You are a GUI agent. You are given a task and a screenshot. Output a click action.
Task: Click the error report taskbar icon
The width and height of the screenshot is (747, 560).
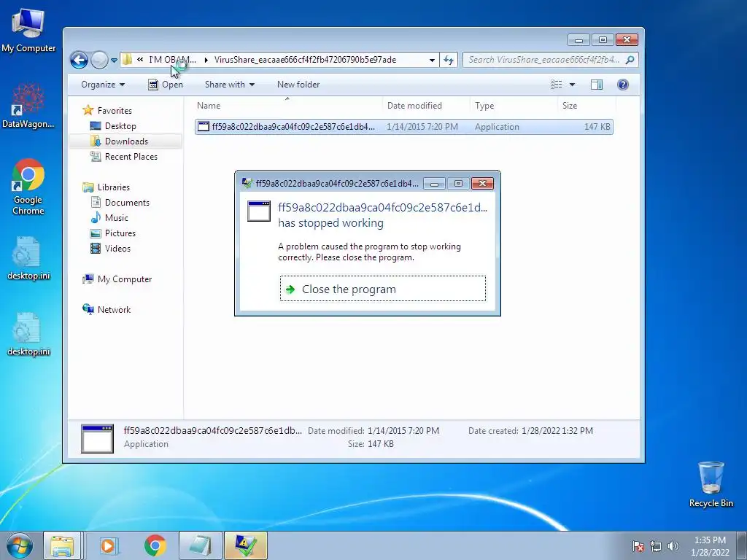coord(246,545)
